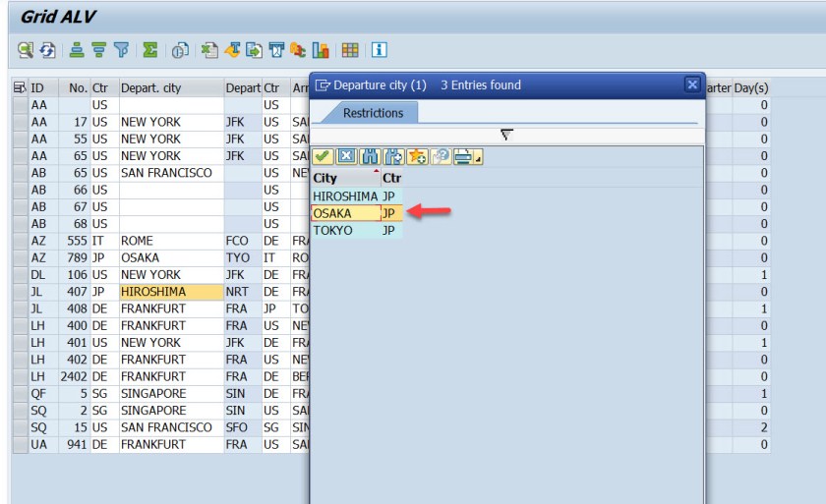
Task: Switch to the Restrictions tab
Action: tap(373, 113)
